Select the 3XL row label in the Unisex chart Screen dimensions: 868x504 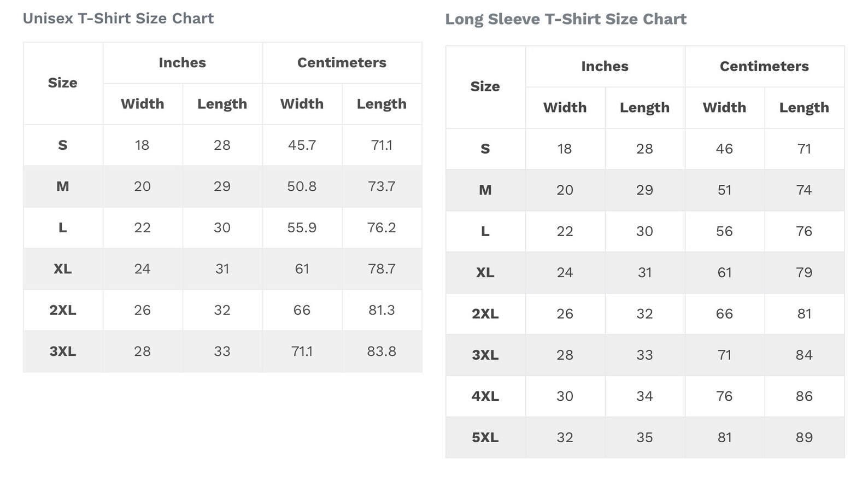pos(63,351)
